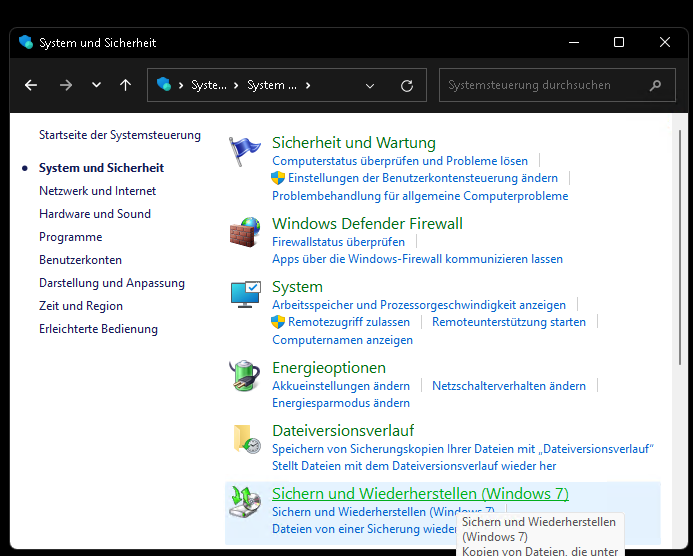The image size is (693, 556).
Task: Open Erleichterte Bedienung category
Action: tap(99, 329)
